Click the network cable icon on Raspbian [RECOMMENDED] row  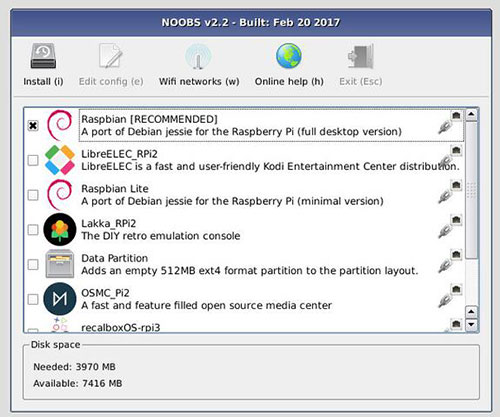445,127
